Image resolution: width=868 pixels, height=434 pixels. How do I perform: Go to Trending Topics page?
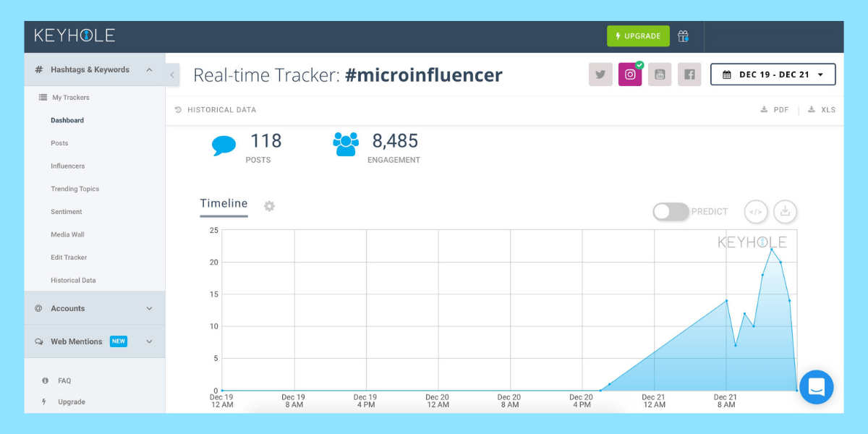75,189
